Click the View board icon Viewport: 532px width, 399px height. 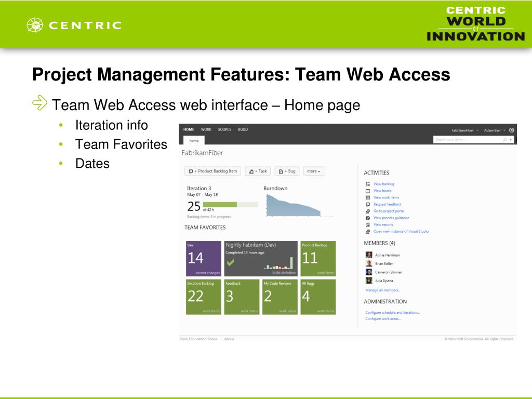368,191
